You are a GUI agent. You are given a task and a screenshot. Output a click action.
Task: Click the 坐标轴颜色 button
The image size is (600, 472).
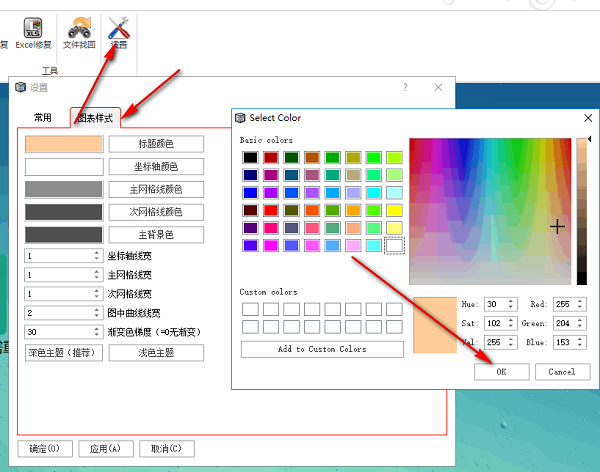(156, 167)
